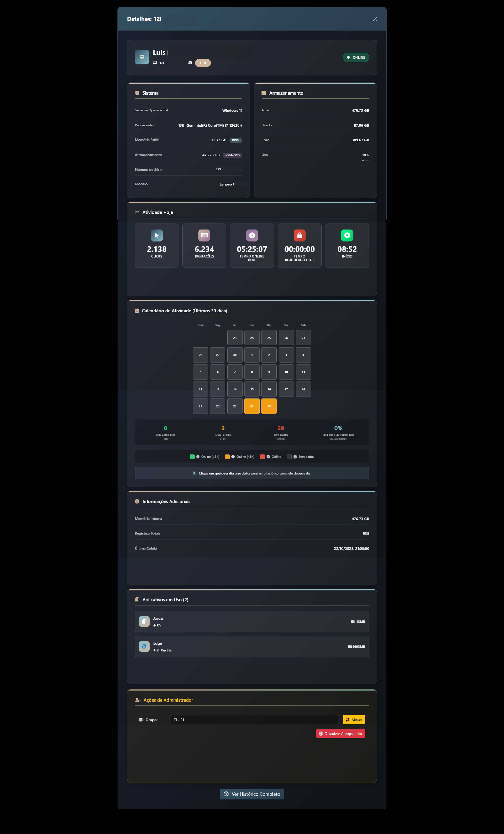Click the Javaw application icon
Viewport: 504px width, 834px height.
tap(144, 621)
